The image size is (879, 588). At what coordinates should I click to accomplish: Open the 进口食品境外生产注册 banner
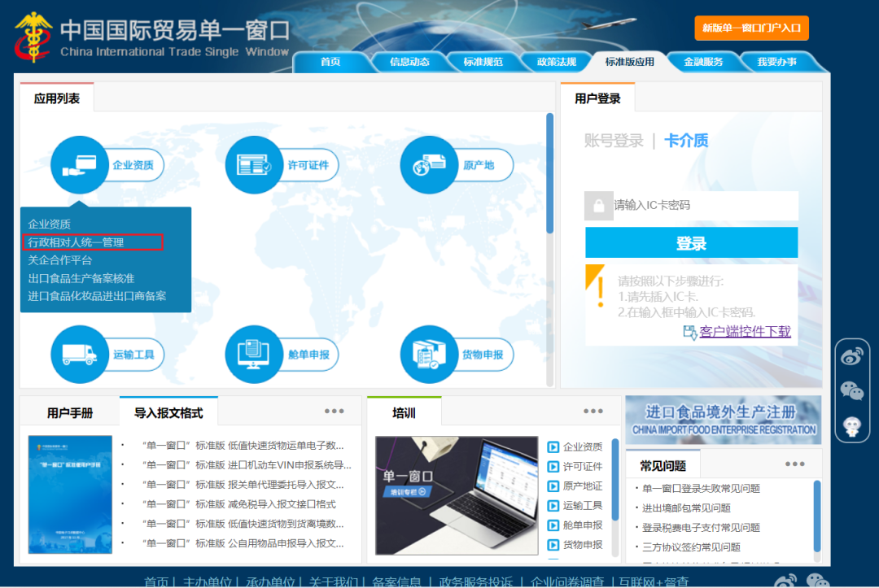coord(724,420)
